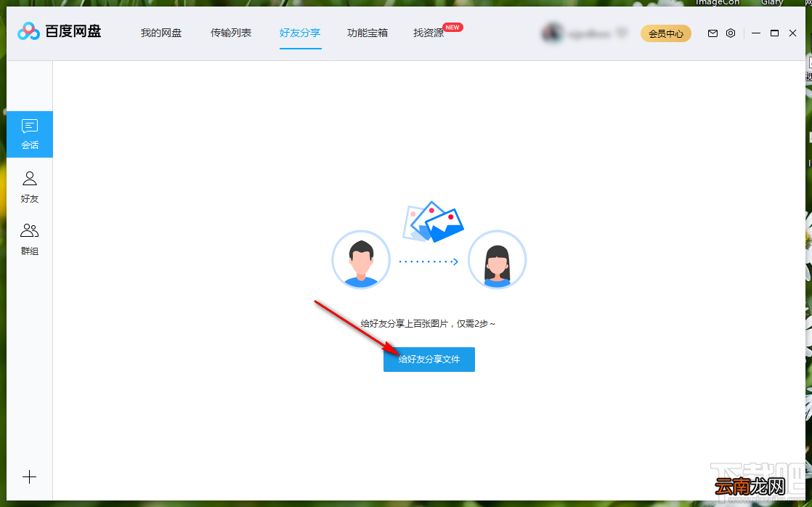This screenshot has height=507, width=812.
Task: Click the Baidu Netdisk logo
Action: [59, 31]
